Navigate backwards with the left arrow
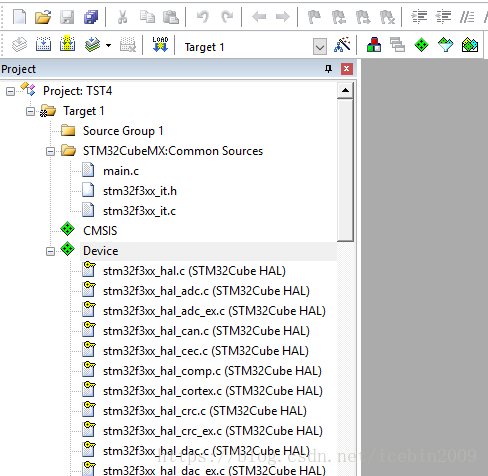488x476 pixels. pos(259,17)
